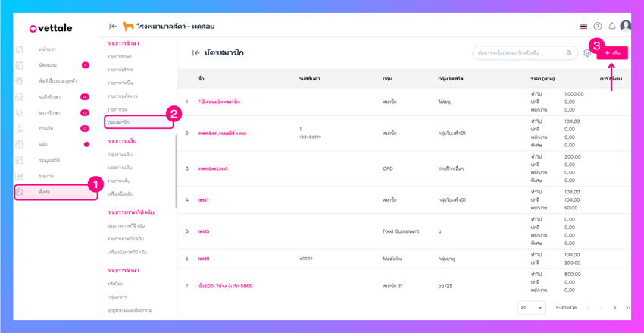Image resolution: width=644 pixels, height=333 pixels.
Task: Go to the next page of results
Action: coord(614,308)
